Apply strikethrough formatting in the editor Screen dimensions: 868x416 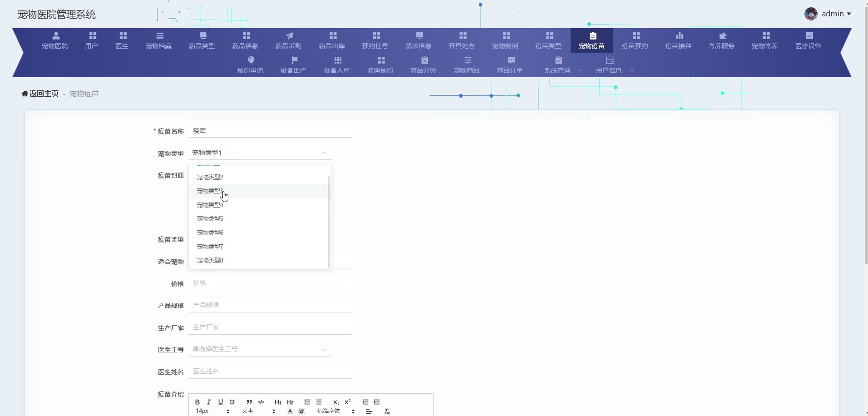(x=232, y=402)
